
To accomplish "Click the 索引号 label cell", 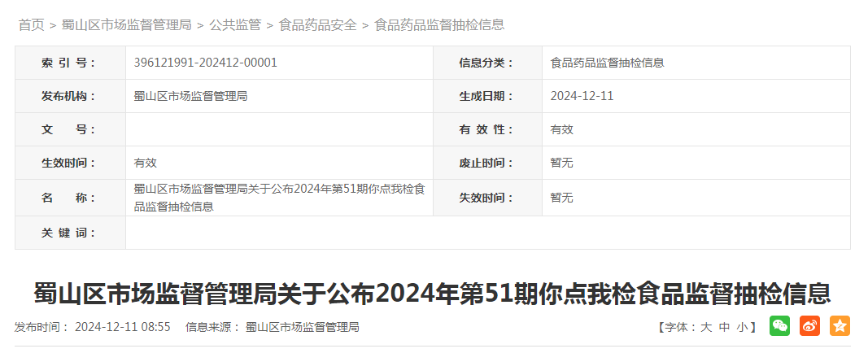I will pos(70,63).
